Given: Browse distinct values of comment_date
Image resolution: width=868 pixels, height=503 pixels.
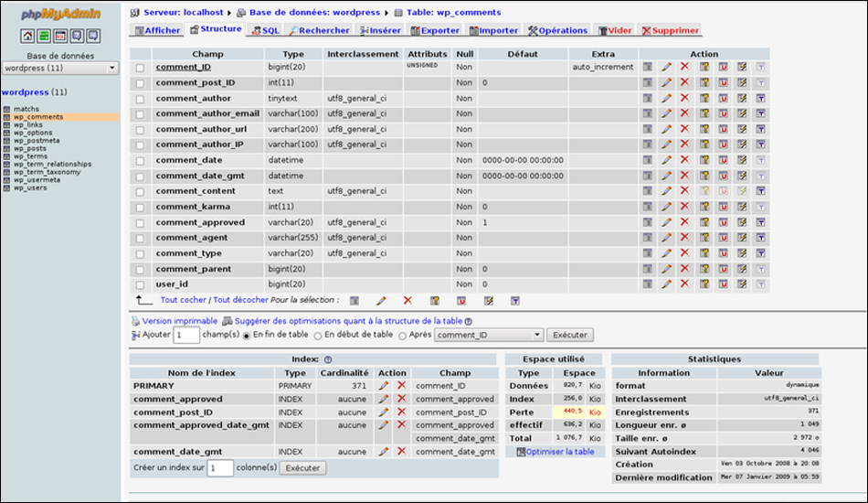Looking at the screenshot, I should (x=647, y=160).
